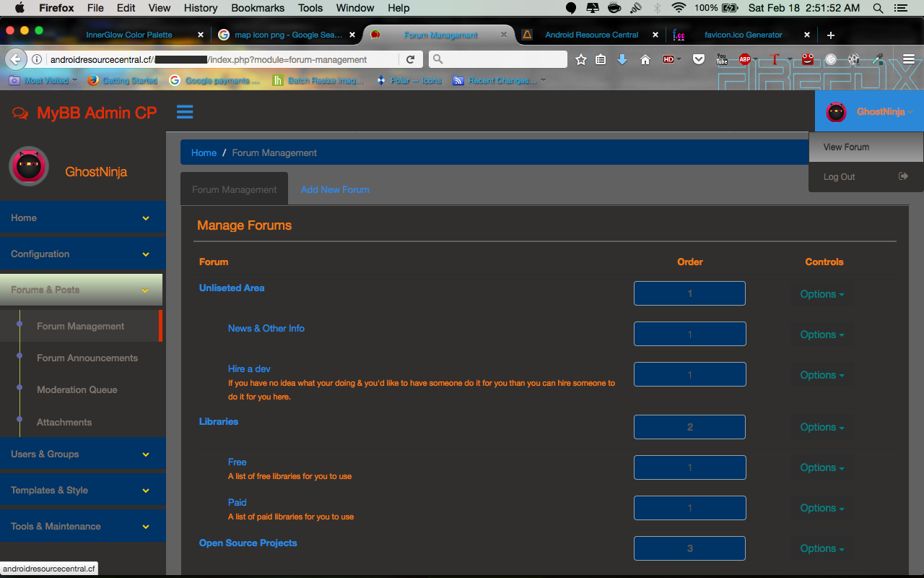Screen dimensions: 924x578
Task: Open the Pocket toolbar icon
Action: pos(698,60)
